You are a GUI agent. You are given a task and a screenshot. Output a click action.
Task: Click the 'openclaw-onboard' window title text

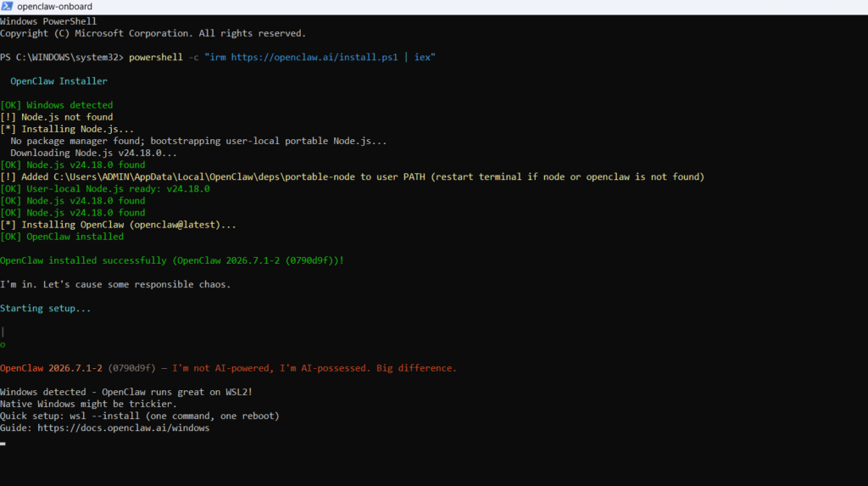(54, 7)
